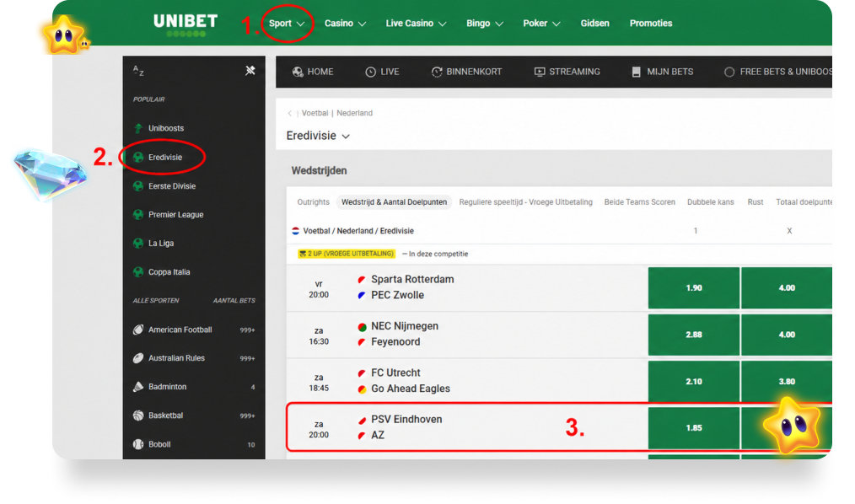Click Nederland breadcrumb link

(x=354, y=113)
